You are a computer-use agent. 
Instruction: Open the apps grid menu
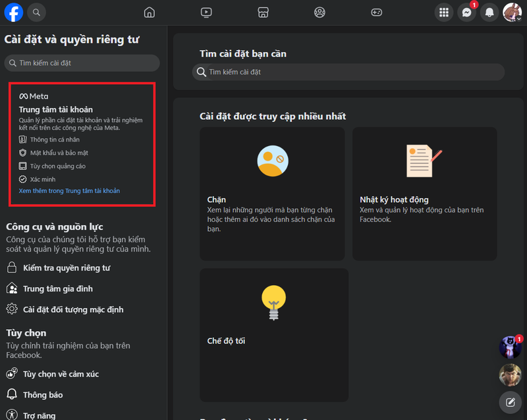click(444, 13)
